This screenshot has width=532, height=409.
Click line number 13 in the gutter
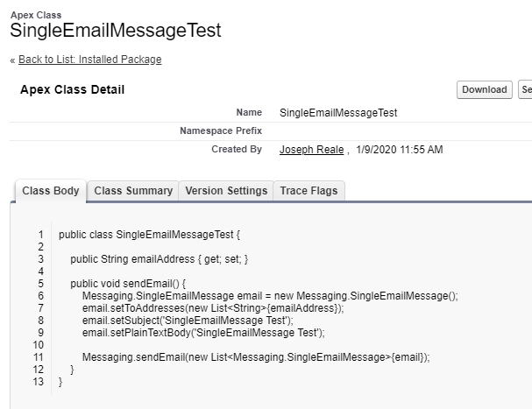click(39, 382)
